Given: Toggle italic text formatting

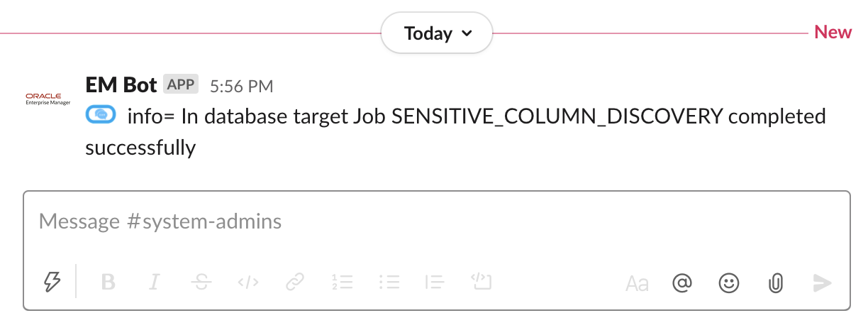Looking at the screenshot, I should [154, 282].
